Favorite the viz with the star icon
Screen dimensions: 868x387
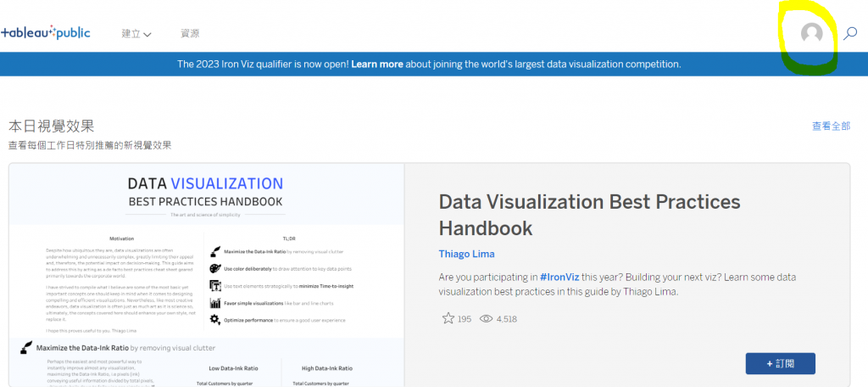coord(448,318)
